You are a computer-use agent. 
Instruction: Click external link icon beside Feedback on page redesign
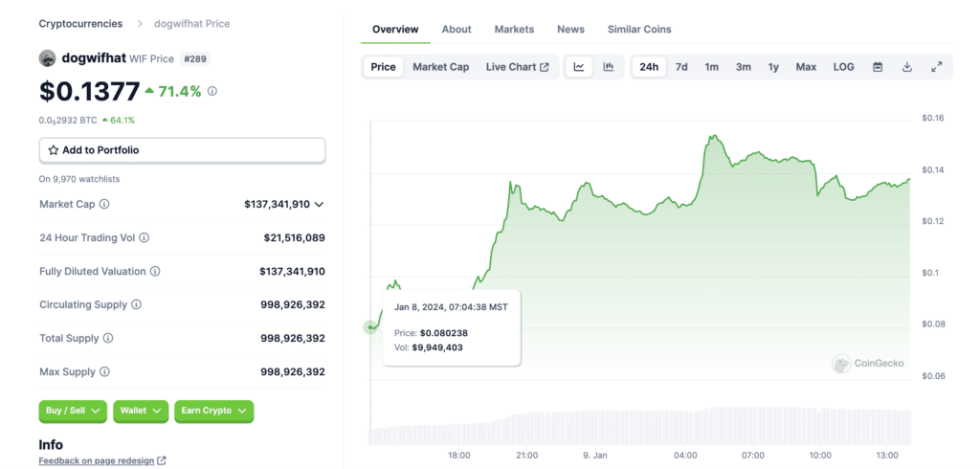coord(162,461)
